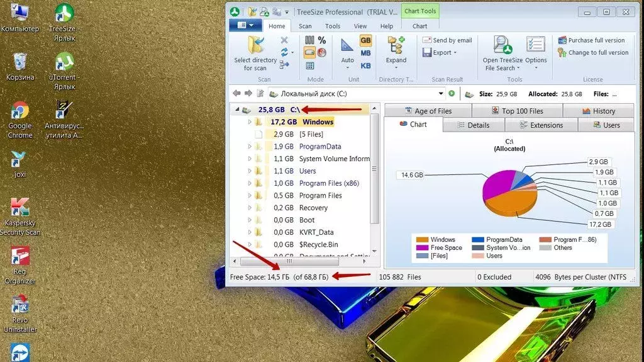Open the joxi desktop shortcut
The height and width of the screenshot is (362, 644).
(19, 164)
